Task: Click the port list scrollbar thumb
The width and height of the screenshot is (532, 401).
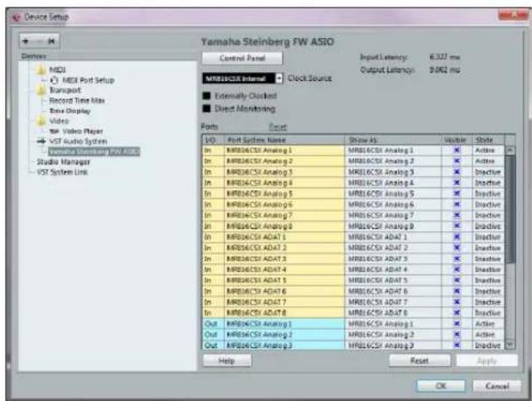Action: pos(510,209)
